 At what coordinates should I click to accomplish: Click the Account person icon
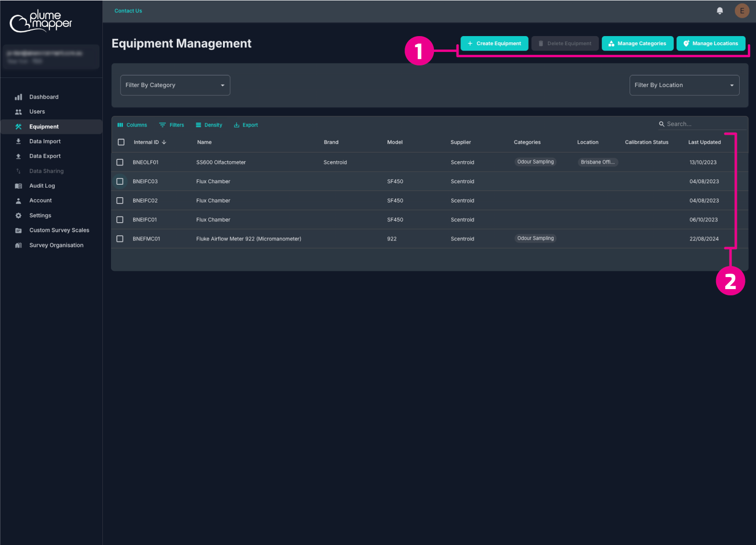tap(18, 201)
